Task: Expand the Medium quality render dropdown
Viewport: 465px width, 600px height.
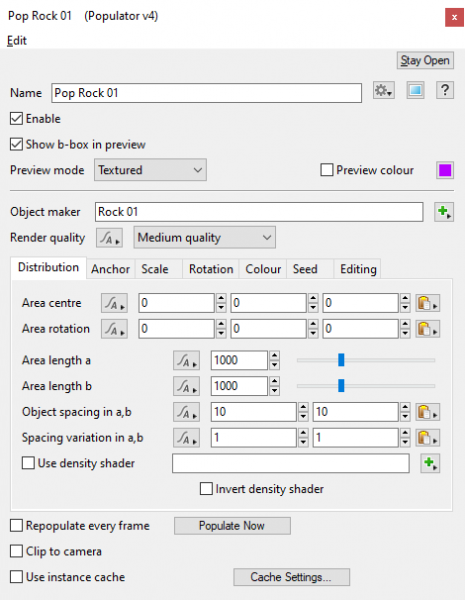Action: click(204, 238)
